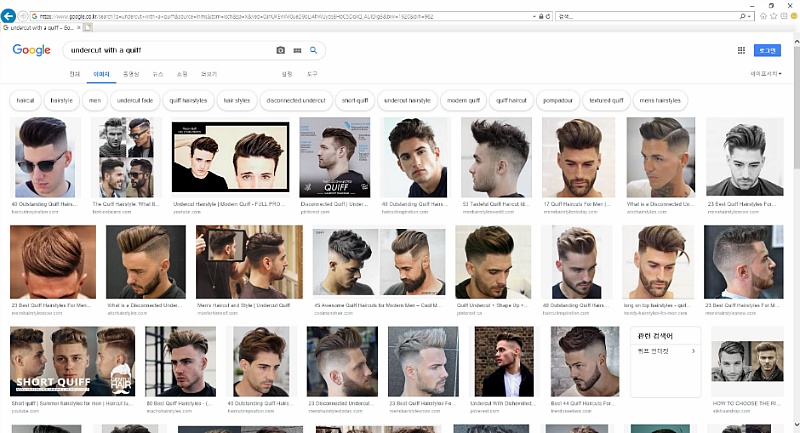Select the 'quiff haircut' suggestion chip
Image resolution: width=800 pixels, height=433 pixels.
click(511, 100)
